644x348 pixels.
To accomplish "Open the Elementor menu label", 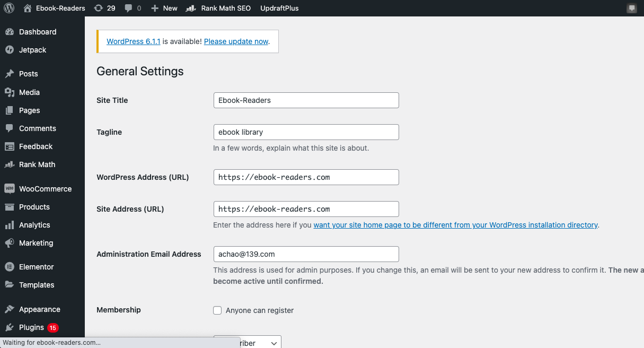I will pos(37,267).
